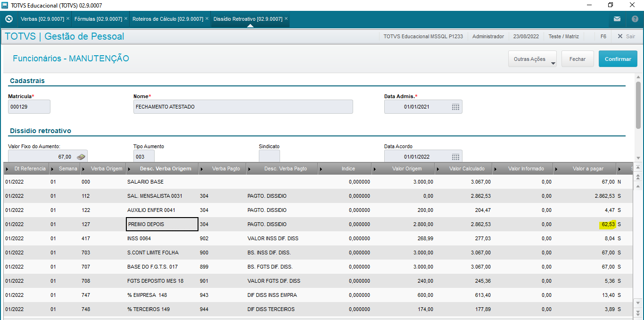Image resolution: width=644 pixels, height=320 pixels.
Task: Select the PREIMO DEPOIS cell
Action: 162,224
